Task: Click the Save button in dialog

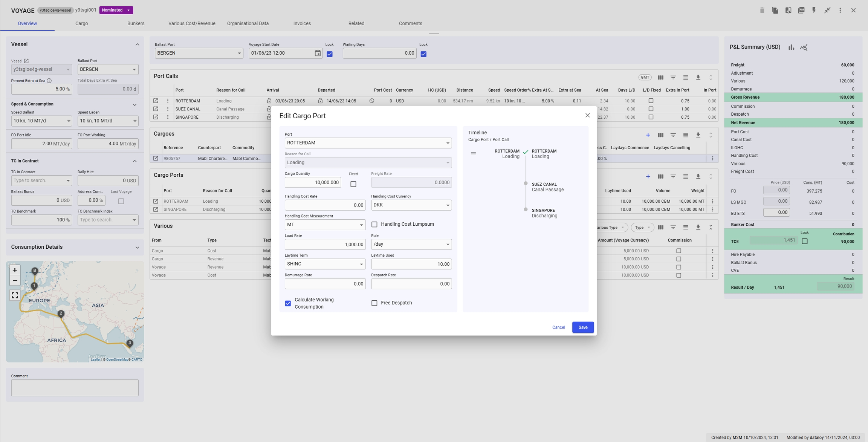Action: point(582,327)
